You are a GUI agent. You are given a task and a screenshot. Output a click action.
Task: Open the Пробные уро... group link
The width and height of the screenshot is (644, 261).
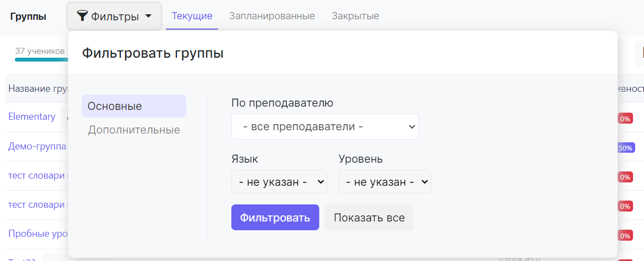38,234
